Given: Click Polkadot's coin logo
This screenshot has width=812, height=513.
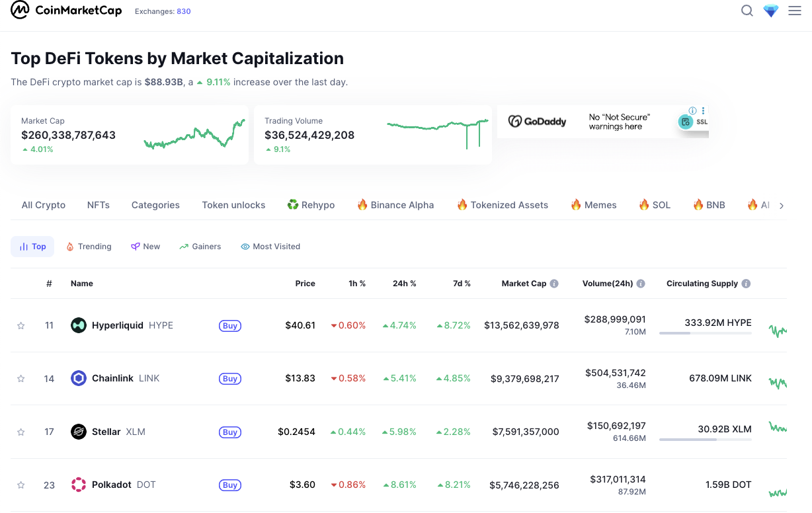Looking at the screenshot, I should point(79,484).
